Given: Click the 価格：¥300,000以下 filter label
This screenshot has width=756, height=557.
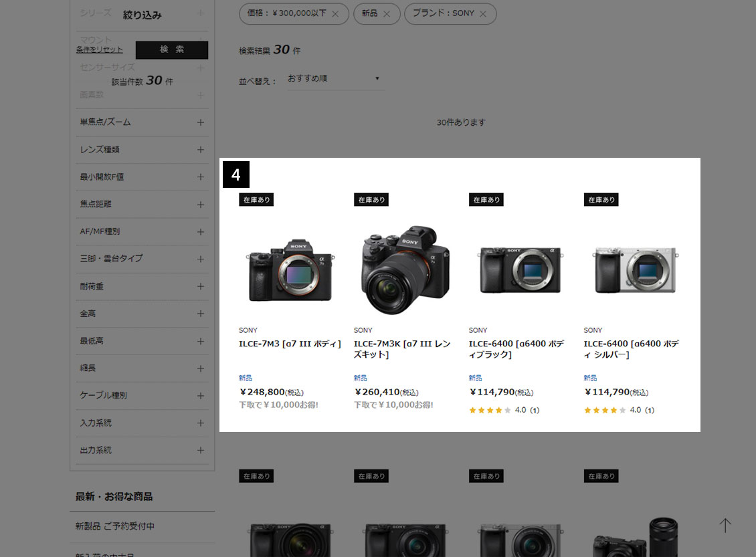Looking at the screenshot, I should 287,13.
